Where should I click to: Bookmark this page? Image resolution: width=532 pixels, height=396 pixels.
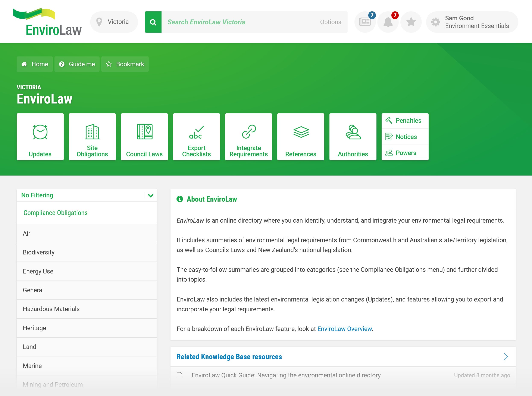coord(125,64)
